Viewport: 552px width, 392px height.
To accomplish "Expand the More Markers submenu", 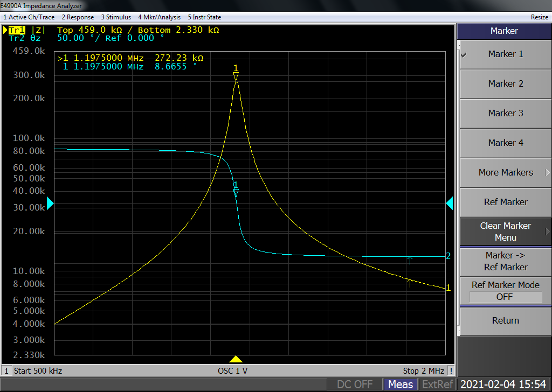I will coord(505,172).
